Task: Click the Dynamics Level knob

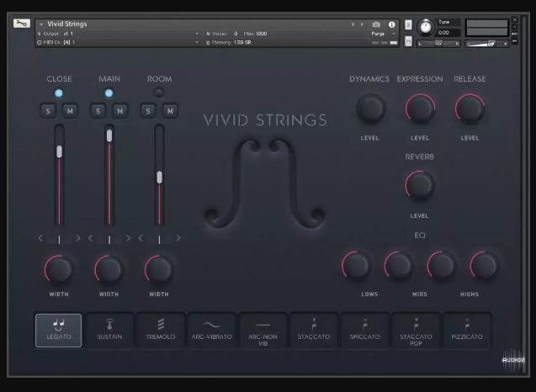Action: [x=370, y=109]
